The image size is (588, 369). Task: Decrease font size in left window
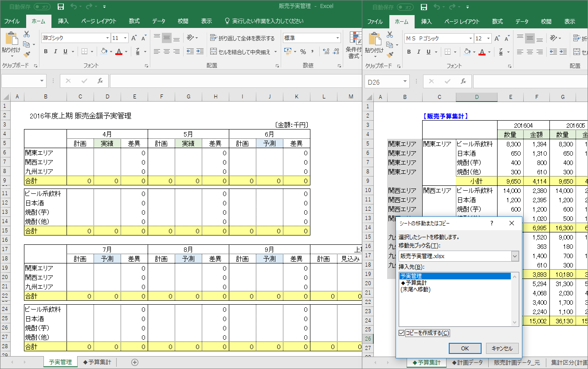(145, 38)
